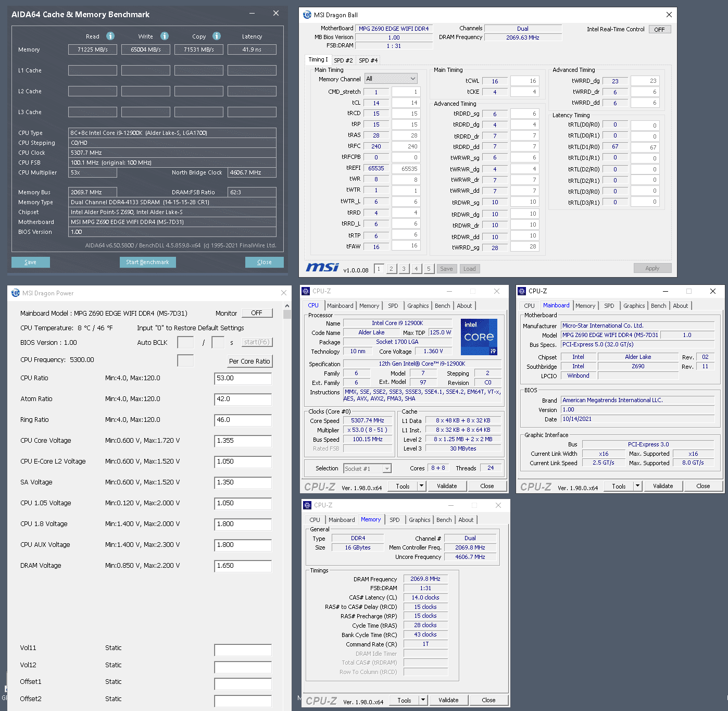Click the Load button in Dragon Ball

pyautogui.click(x=470, y=269)
